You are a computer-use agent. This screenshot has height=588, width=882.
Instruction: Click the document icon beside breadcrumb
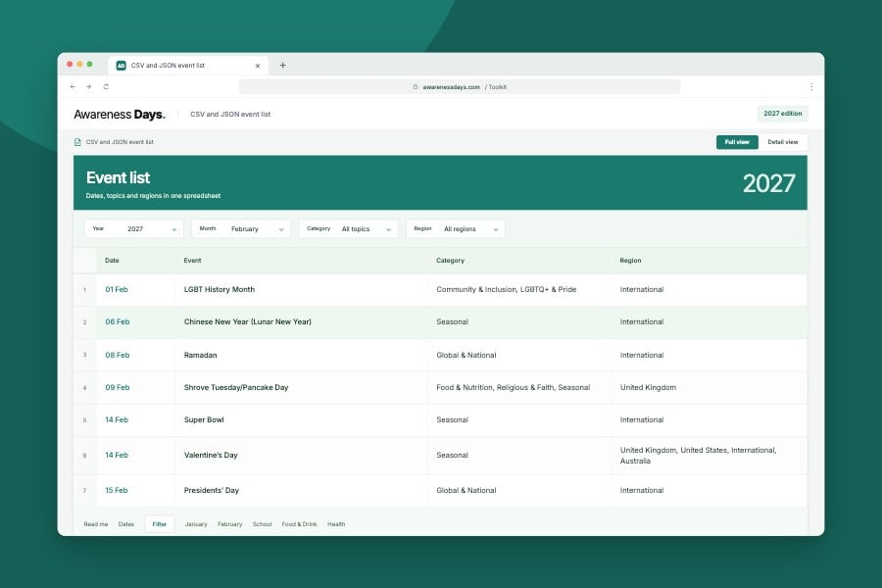[x=77, y=142]
